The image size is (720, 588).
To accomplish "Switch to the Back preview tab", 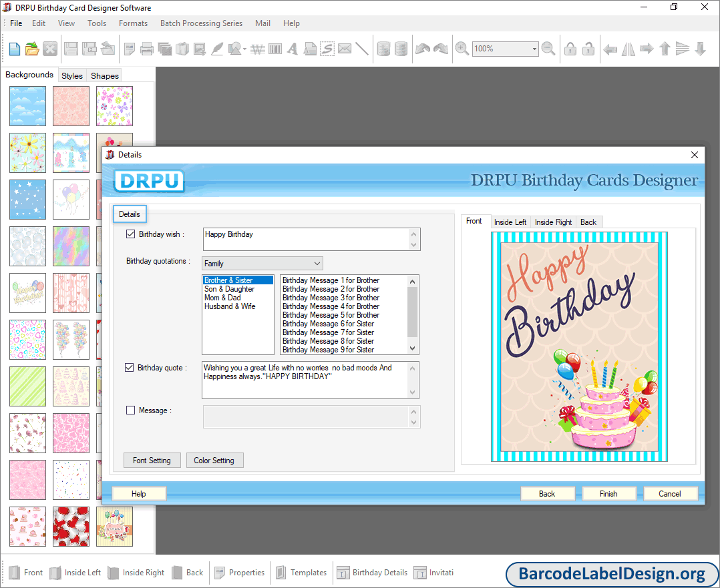I will pos(588,222).
